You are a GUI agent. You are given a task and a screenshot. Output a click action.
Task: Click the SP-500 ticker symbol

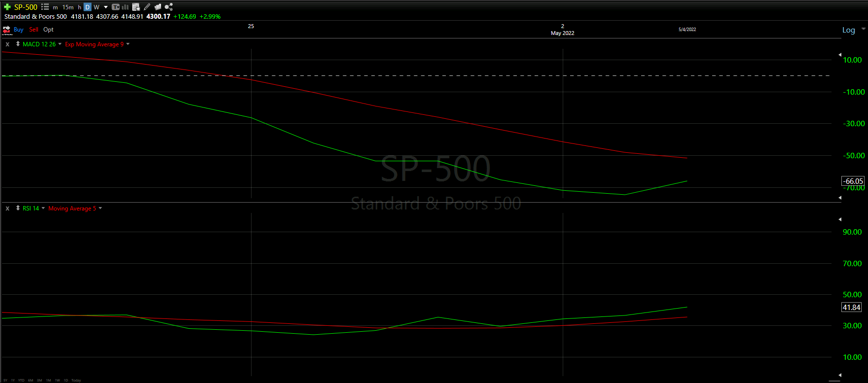26,7
